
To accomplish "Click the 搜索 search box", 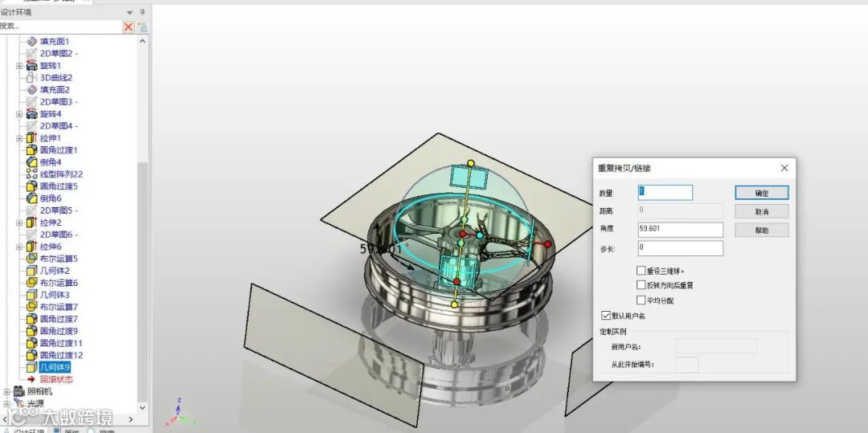I will tap(59, 27).
